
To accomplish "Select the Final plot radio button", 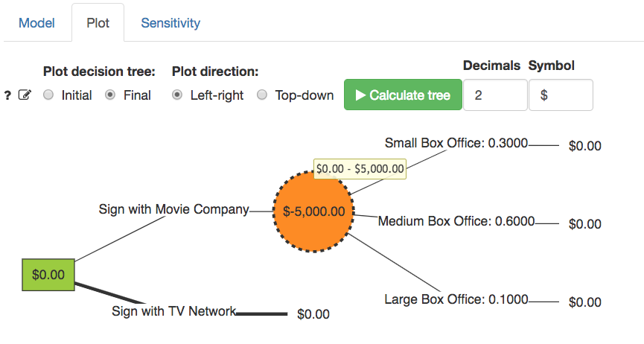I will coord(111,95).
